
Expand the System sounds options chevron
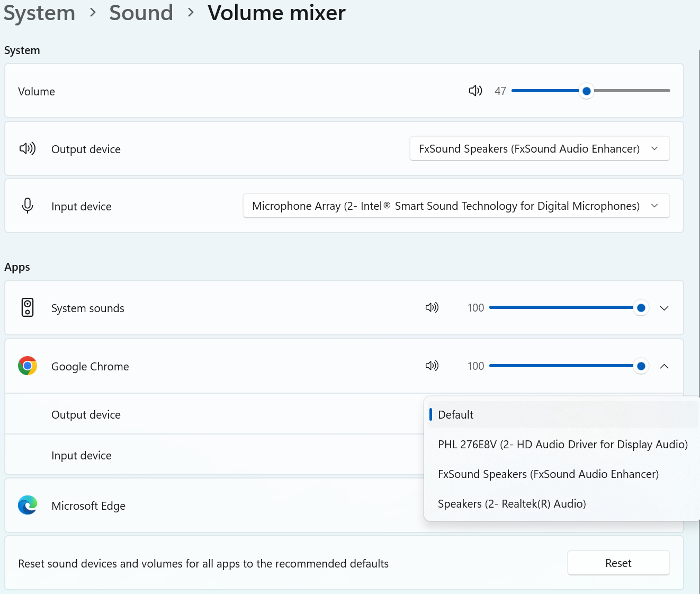(x=664, y=308)
